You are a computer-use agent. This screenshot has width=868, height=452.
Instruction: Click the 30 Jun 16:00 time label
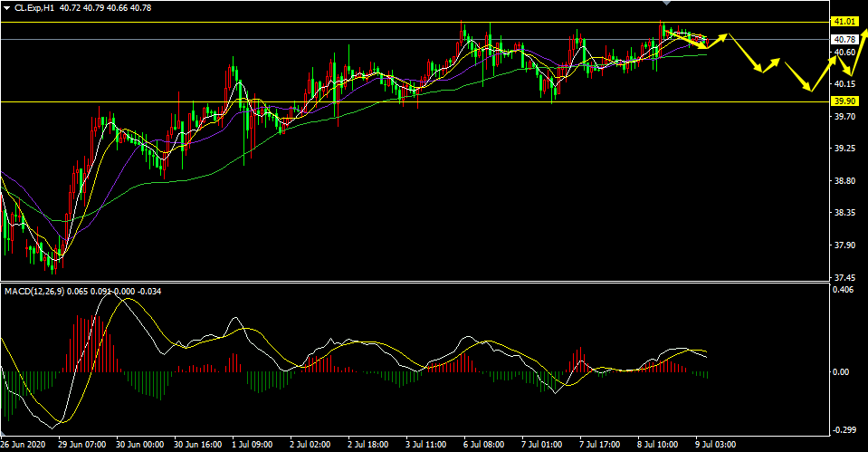click(x=198, y=445)
